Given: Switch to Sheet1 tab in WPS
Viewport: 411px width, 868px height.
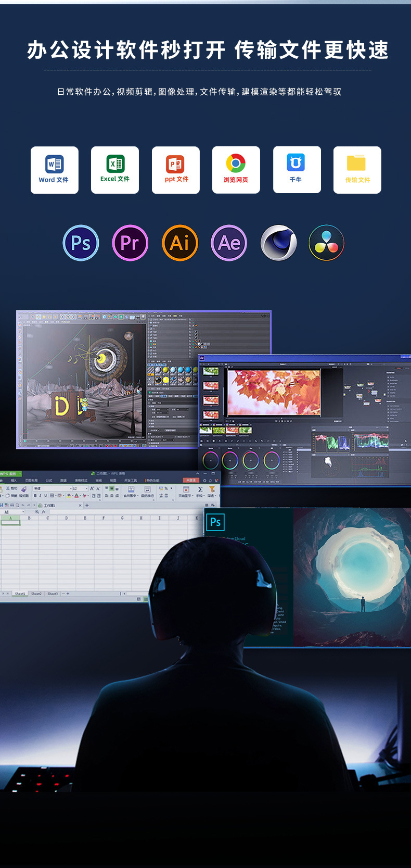Looking at the screenshot, I should click(20, 594).
